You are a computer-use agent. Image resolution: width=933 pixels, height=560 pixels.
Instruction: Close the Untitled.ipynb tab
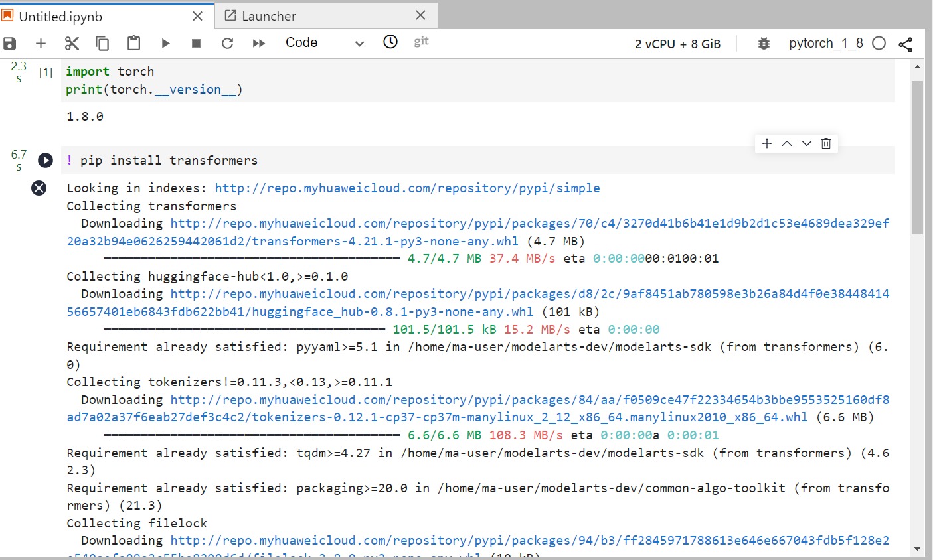(197, 16)
